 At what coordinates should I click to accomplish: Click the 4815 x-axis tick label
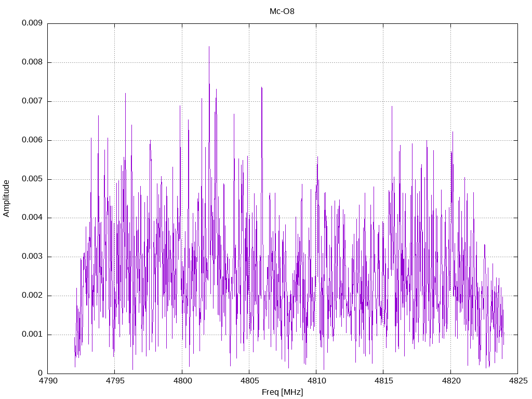click(x=384, y=381)
